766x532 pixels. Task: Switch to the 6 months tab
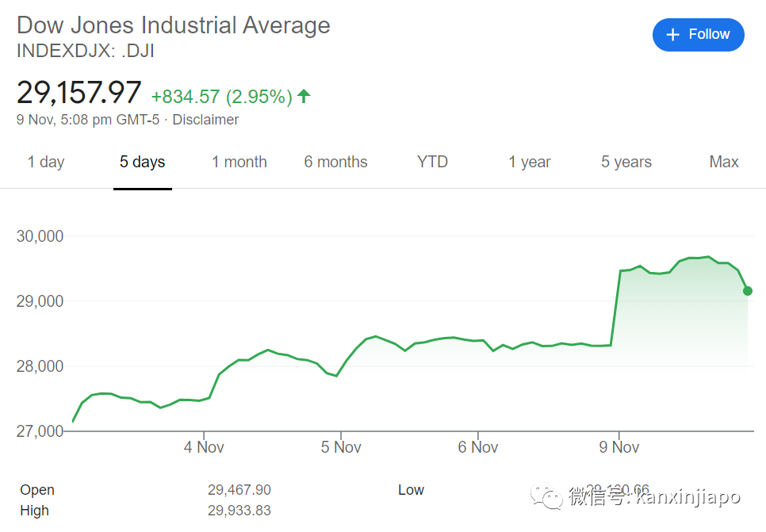tap(335, 162)
